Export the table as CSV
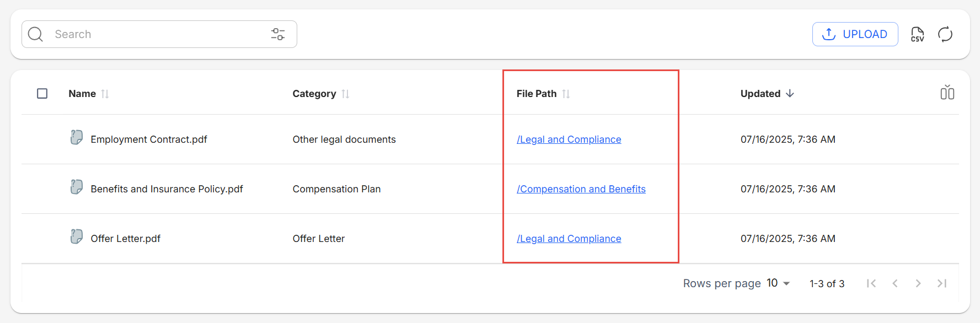This screenshot has width=980, height=323. coord(917,34)
